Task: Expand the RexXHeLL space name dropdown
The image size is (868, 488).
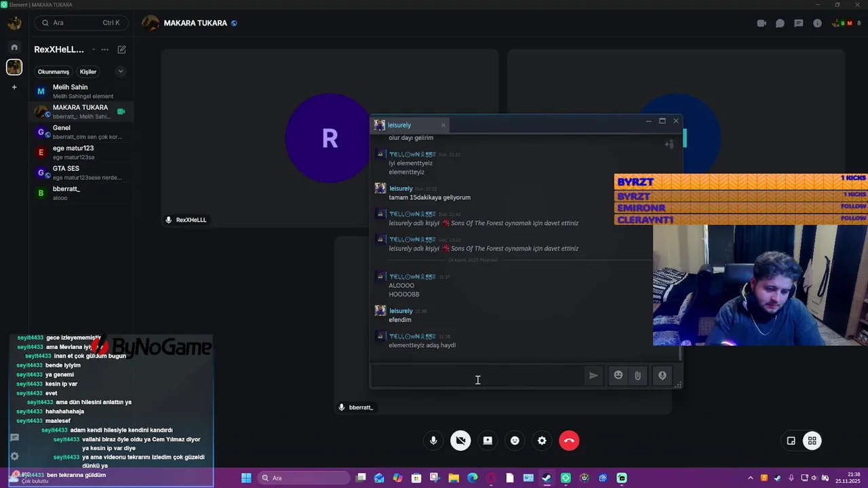Action: pos(94,49)
